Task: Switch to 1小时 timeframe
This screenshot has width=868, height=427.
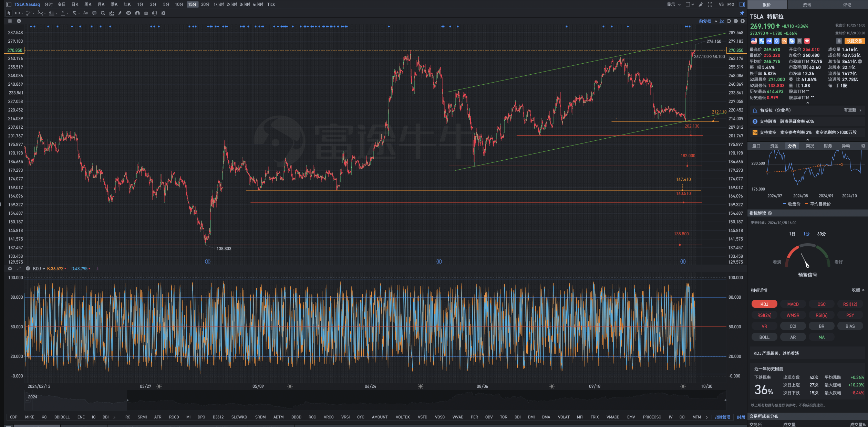Action: [219, 4]
